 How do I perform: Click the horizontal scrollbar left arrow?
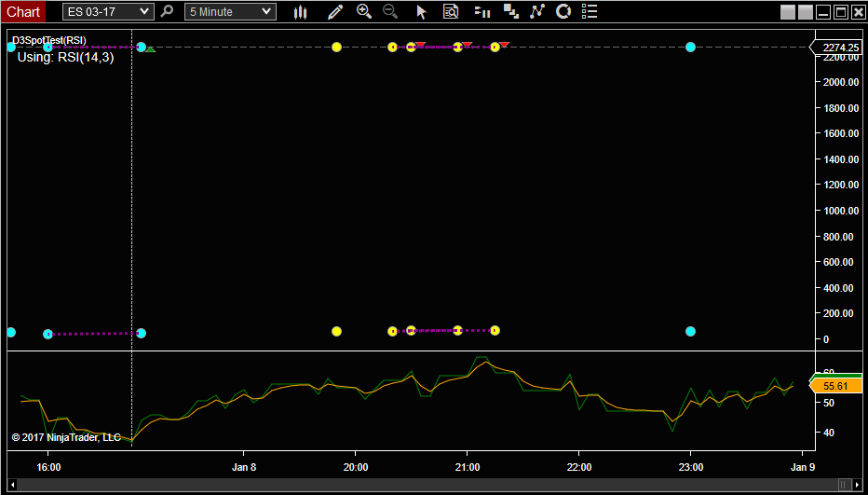click(12, 484)
